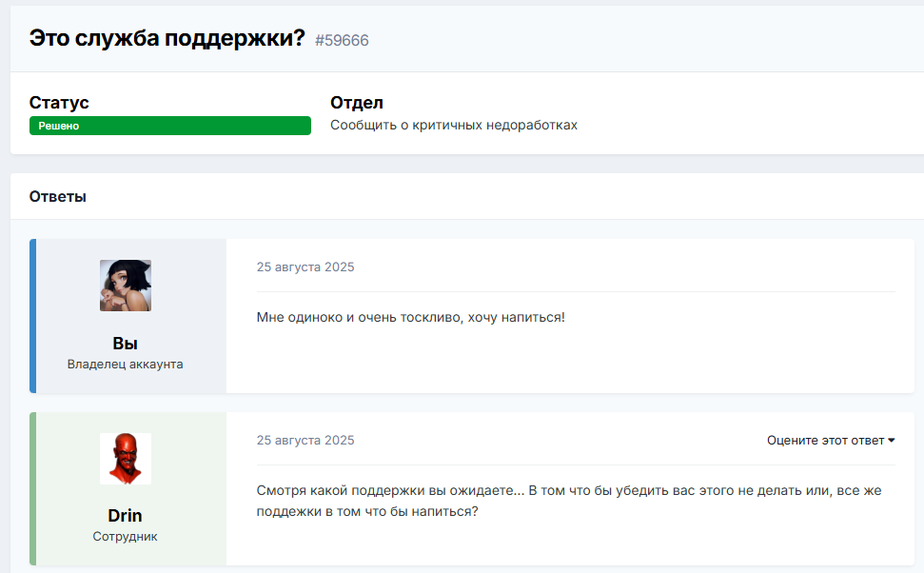Click the 'Сотрудник' role label
The image size is (924, 573).
tap(125, 537)
